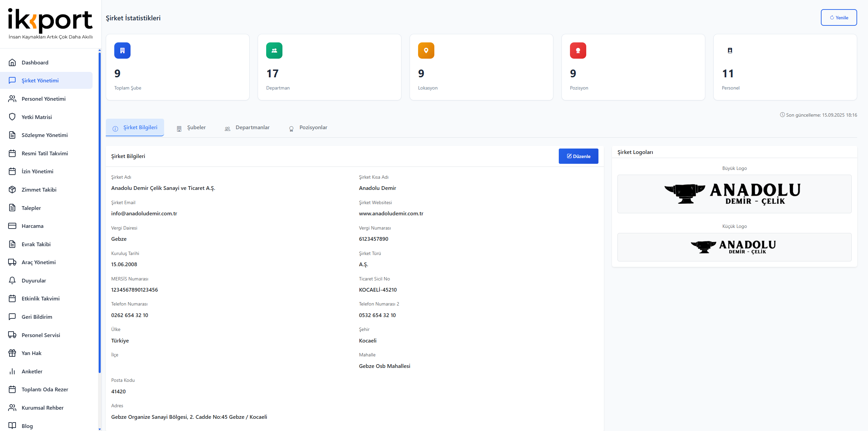This screenshot has width=868, height=431.
Task: Click the green people icon on Departman card
Action: tap(274, 51)
